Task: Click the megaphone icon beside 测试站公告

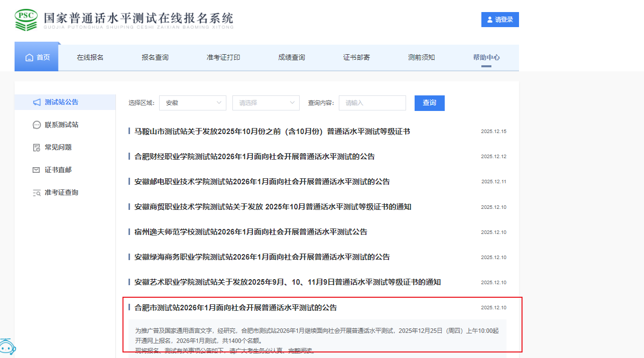Action: tap(37, 102)
